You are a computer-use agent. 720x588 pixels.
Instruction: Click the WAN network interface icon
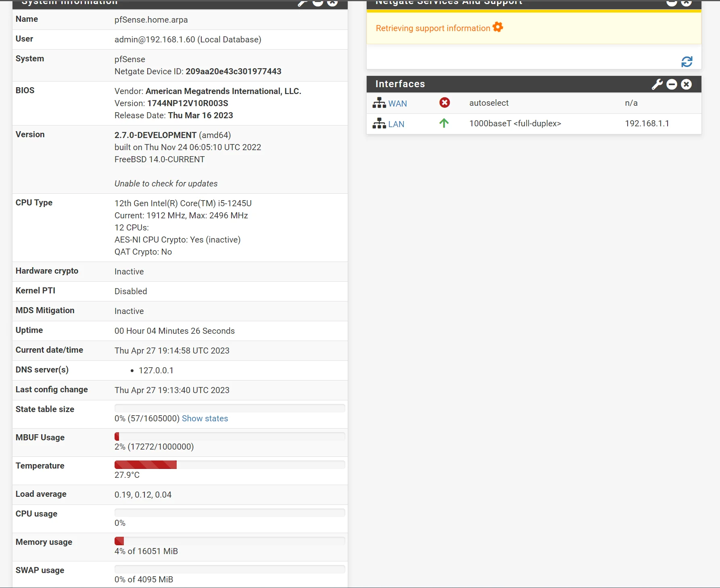379,103
